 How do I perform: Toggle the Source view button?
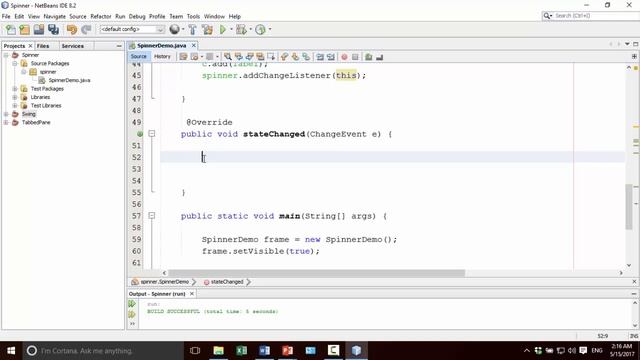click(x=138, y=57)
